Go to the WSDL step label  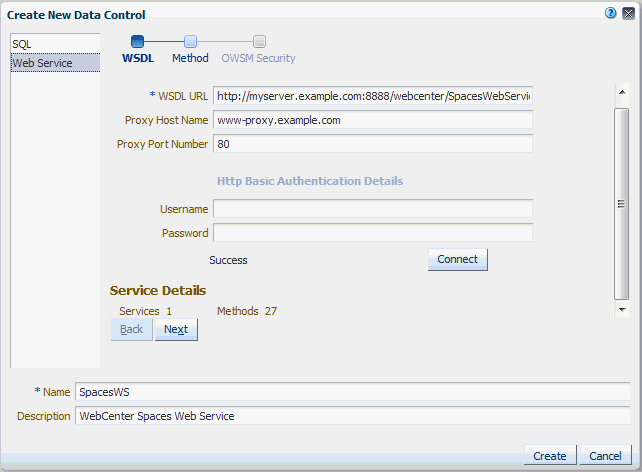pos(138,58)
